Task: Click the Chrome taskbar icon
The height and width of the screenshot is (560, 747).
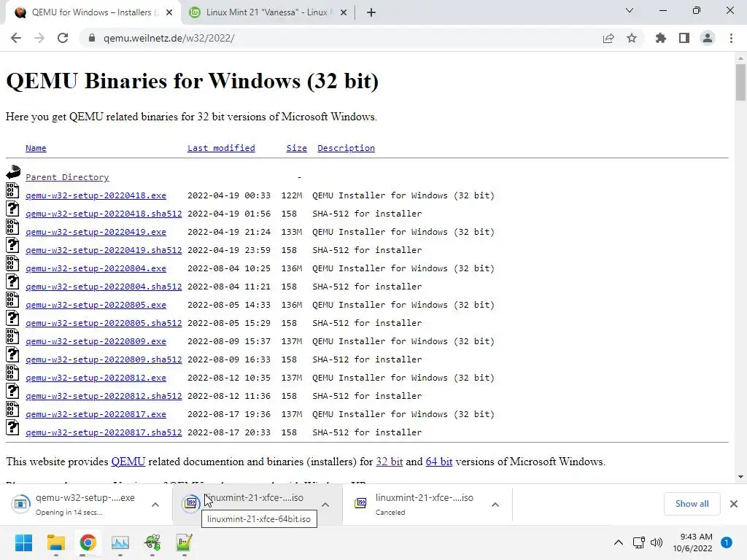Action: pos(88,542)
